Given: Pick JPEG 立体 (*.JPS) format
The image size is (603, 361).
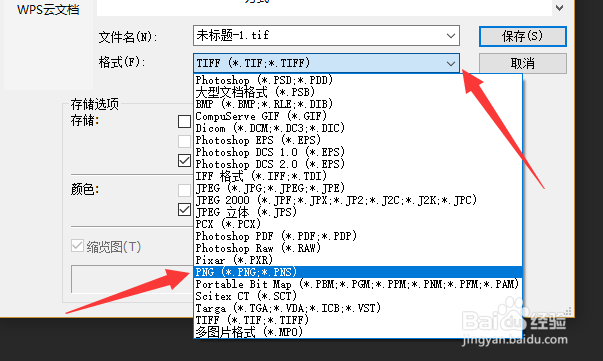Looking at the screenshot, I should click(358, 212).
